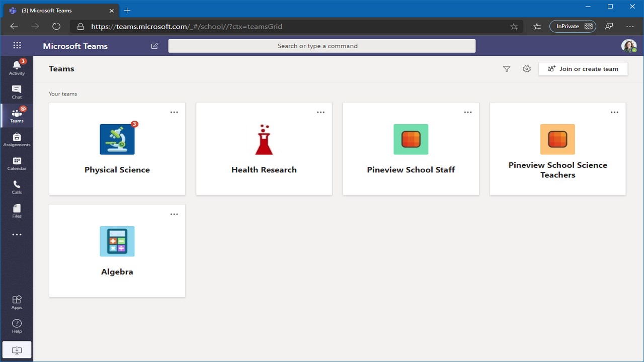644x362 pixels.
Task: Open the profile avatar menu
Action: [x=629, y=46]
